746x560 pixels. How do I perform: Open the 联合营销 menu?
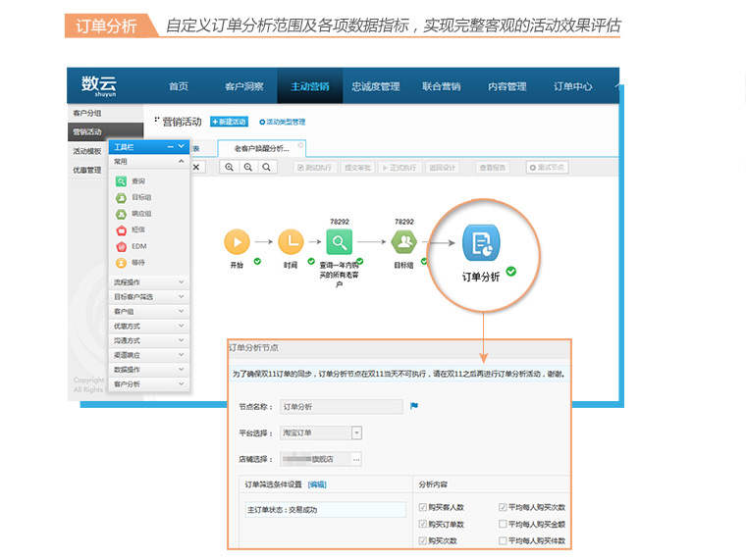[x=441, y=86]
